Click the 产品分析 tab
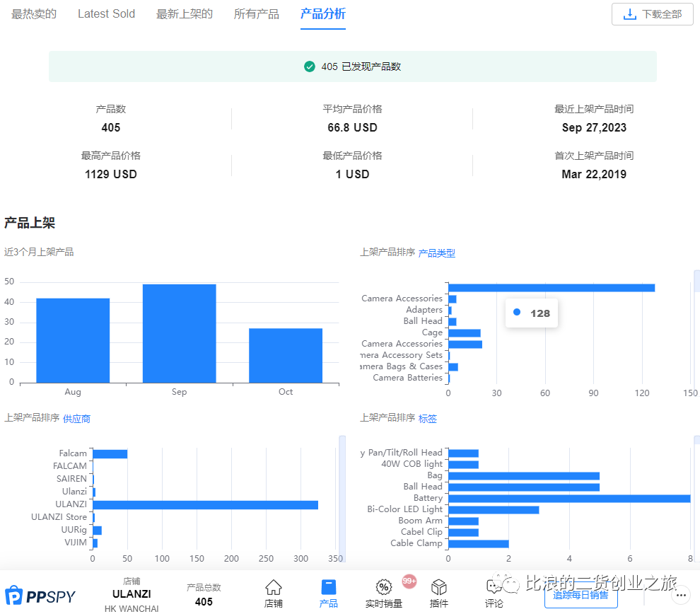Screen dimensions: 700x614 click(322, 14)
